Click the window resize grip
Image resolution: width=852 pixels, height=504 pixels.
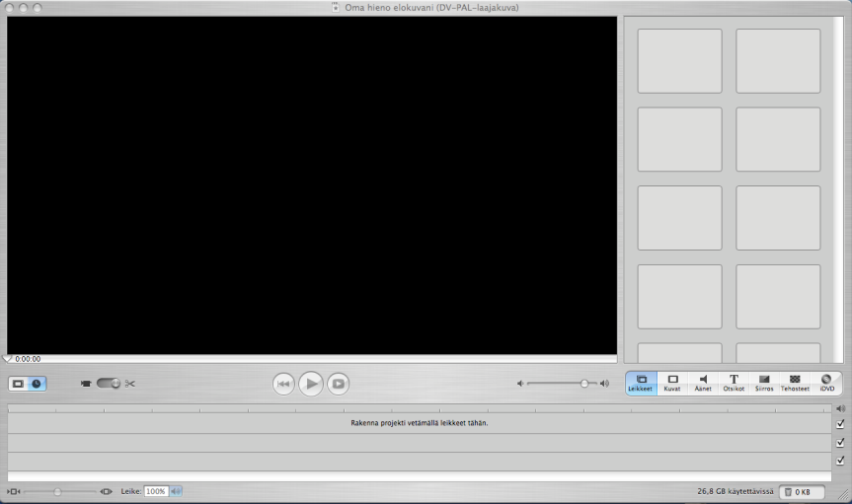point(844,495)
